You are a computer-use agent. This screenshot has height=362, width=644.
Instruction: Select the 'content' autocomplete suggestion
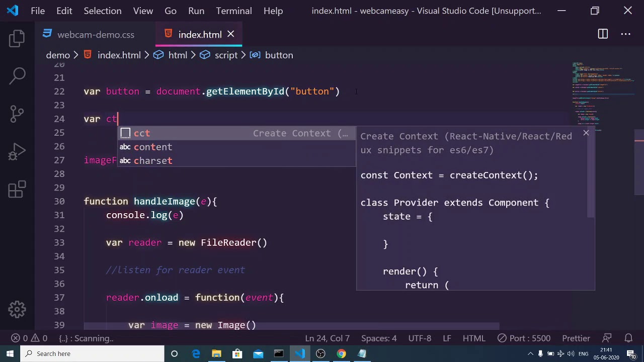(x=153, y=147)
